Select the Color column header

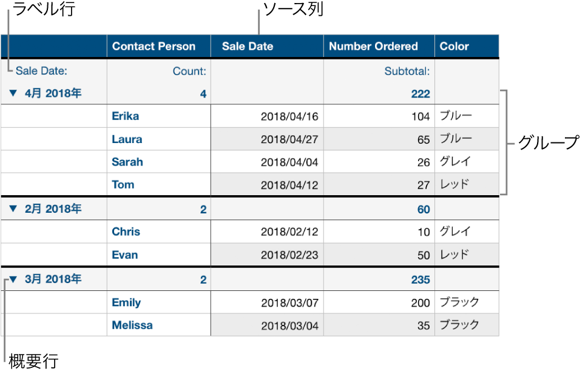point(454,46)
